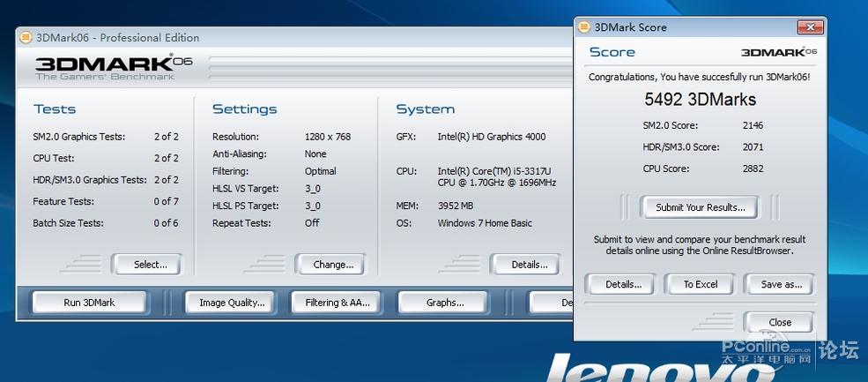Click Submit Your Results button
This screenshot has width=868, height=382.
pos(701,207)
